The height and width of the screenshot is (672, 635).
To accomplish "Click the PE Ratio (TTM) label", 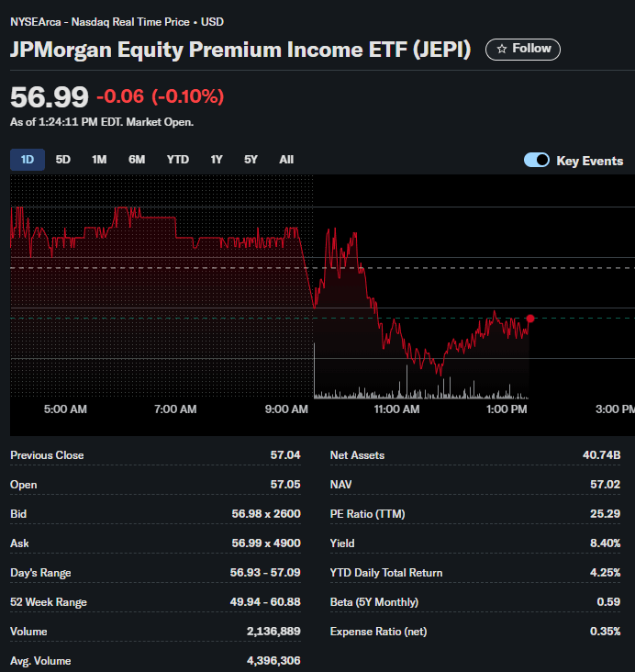I will pyautogui.click(x=368, y=514).
